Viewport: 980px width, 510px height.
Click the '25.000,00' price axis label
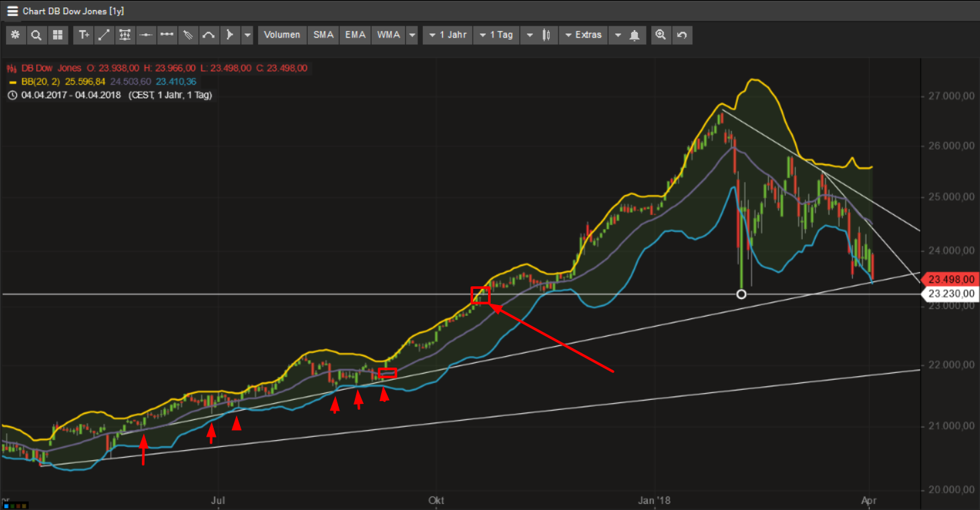coord(952,197)
